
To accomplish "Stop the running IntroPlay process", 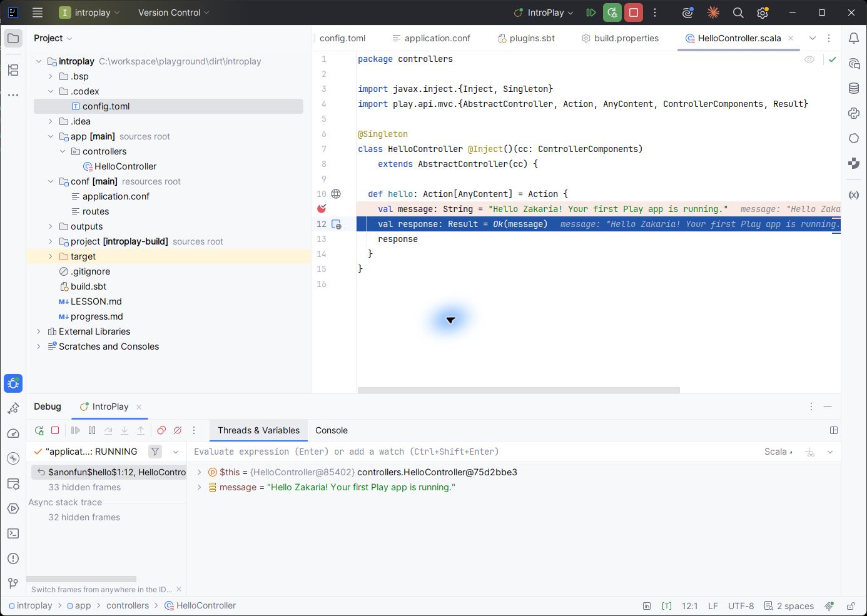I will tap(634, 13).
